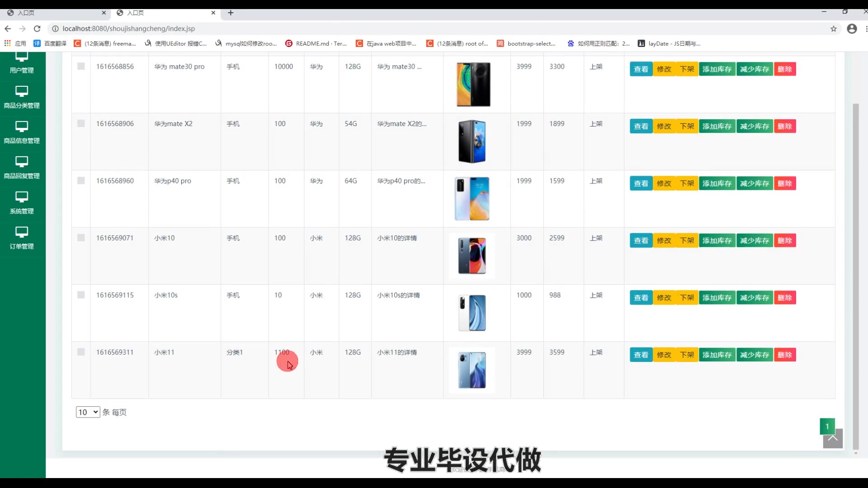
Task: Check the checkbox for 华为 mate30 pro row
Action: click(x=81, y=66)
